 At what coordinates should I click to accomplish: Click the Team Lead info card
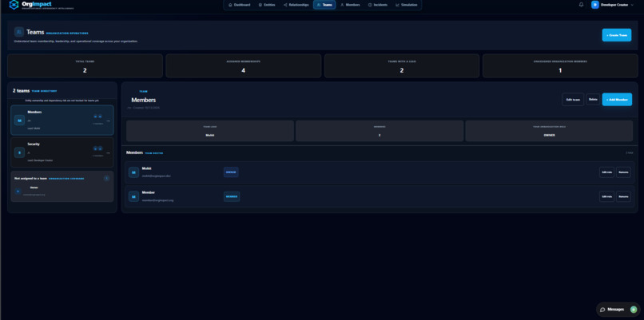click(x=210, y=131)
